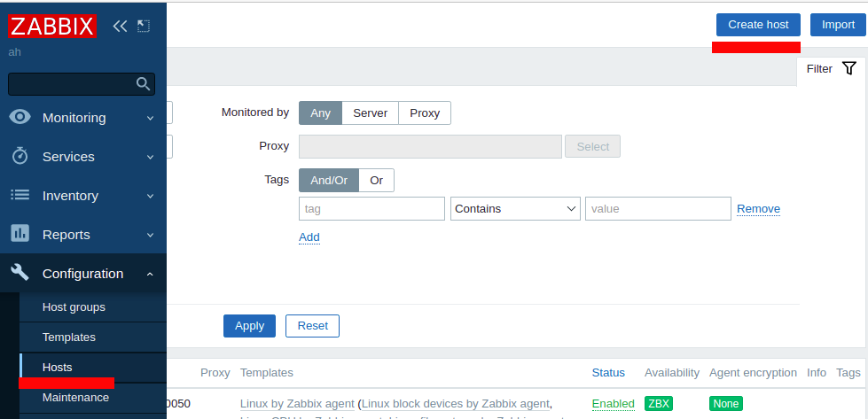
Task: Click the tag name input field
Action: 372,209
